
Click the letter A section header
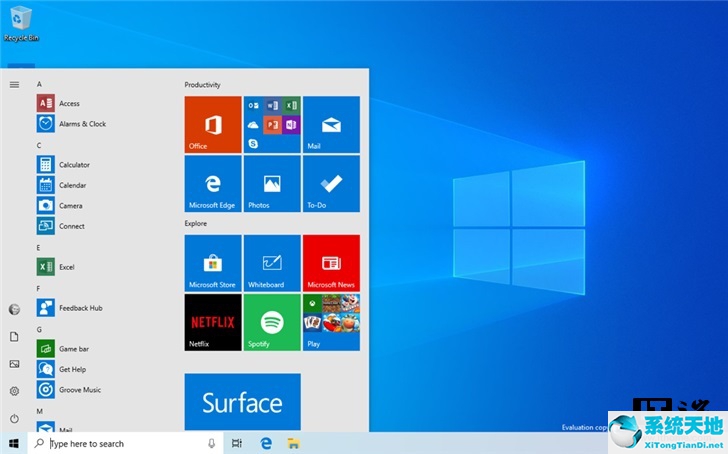pos(39,84)
